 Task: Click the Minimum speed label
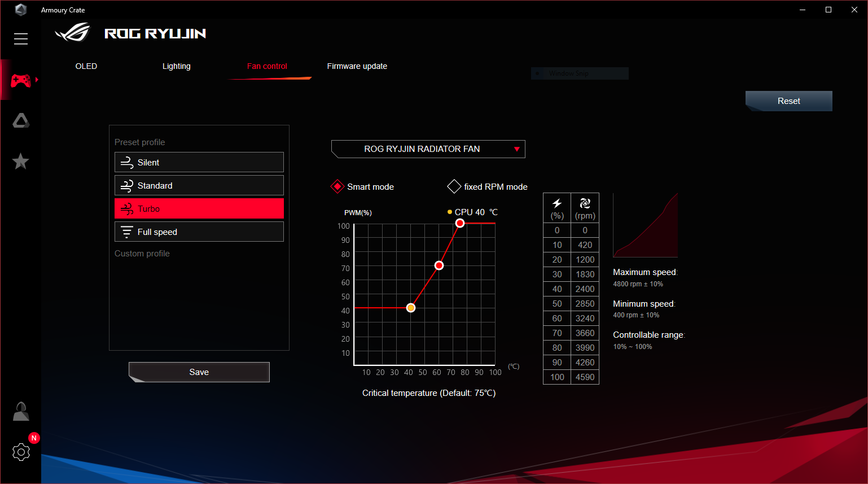point(644,304)
